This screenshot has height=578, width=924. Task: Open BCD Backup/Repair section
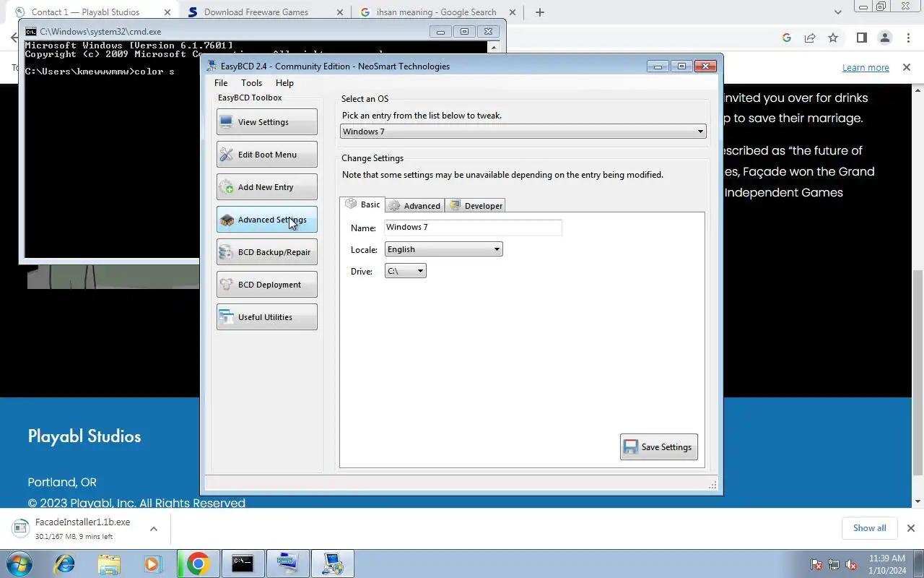266,251
